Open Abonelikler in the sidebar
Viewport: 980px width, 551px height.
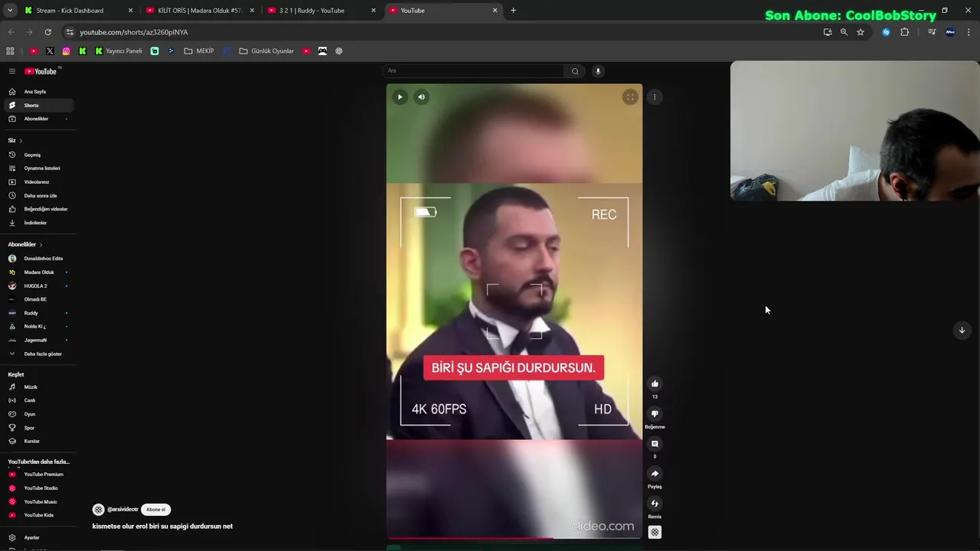(38, 119)
